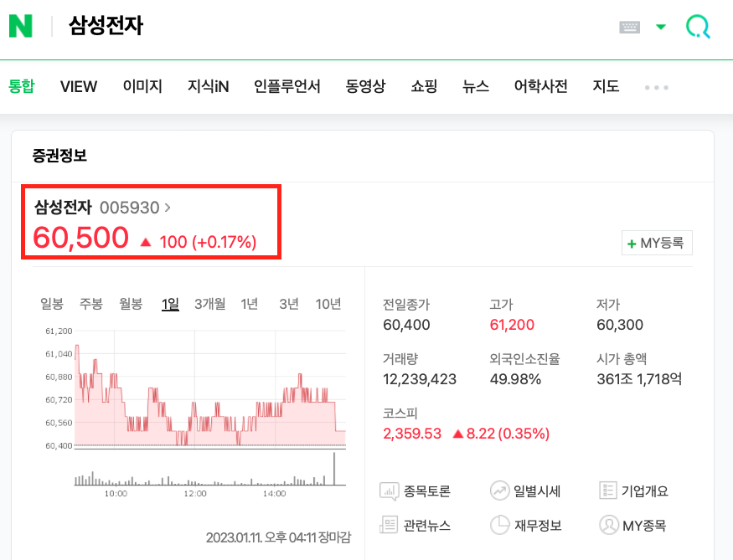The height and width of the screenshot is (560, 733).
Task: Open the 이미지 tab
Action: click(x=142, y=86)
